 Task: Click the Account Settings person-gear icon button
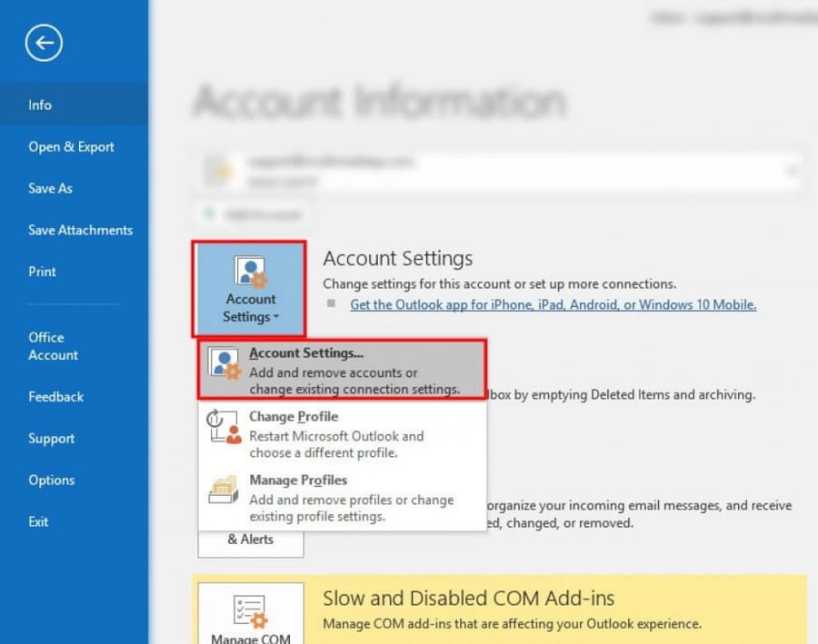[x=249, y=271]
